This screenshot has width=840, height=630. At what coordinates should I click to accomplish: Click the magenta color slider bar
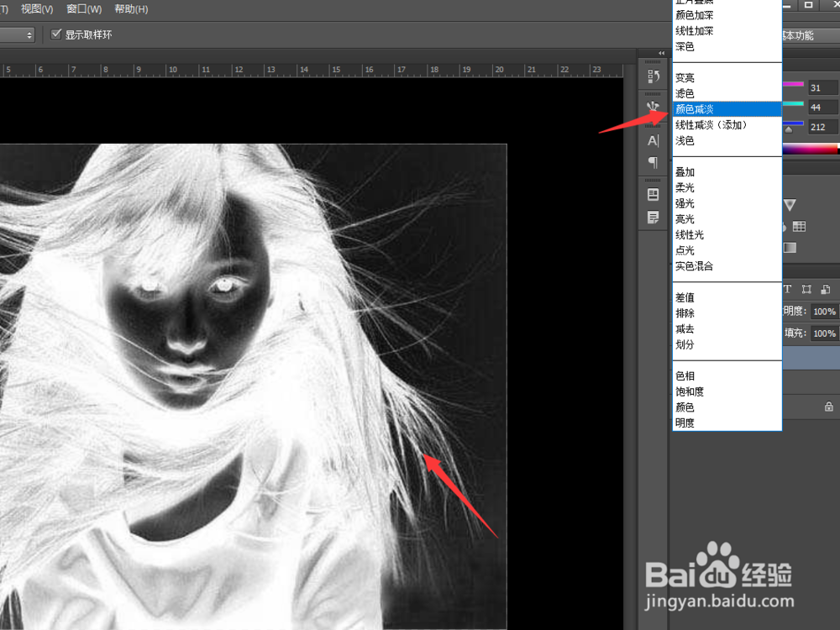click(x=794, y=84)
